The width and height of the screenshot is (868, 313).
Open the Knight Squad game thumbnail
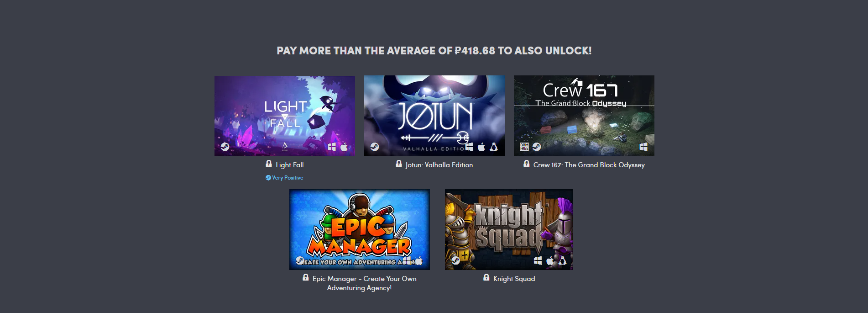(x=509, y=229)
